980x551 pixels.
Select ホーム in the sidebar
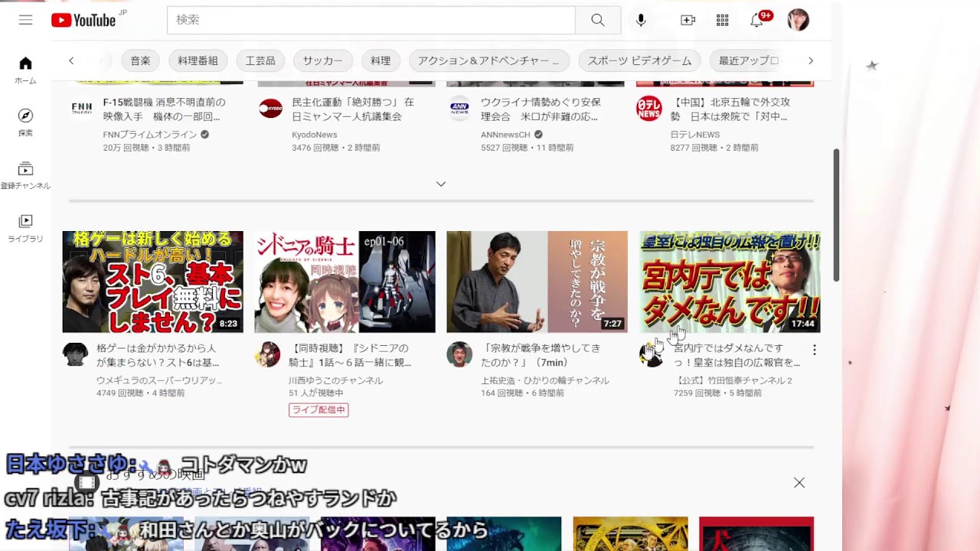point(25,67)
